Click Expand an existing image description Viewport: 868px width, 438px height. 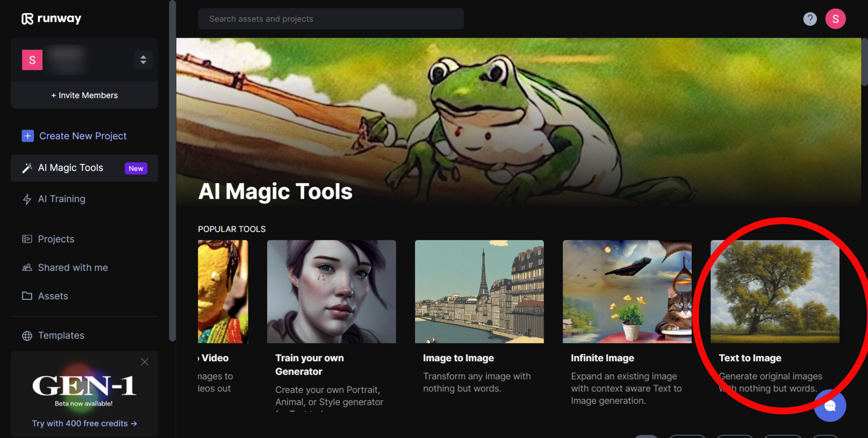tap(626, 389)
